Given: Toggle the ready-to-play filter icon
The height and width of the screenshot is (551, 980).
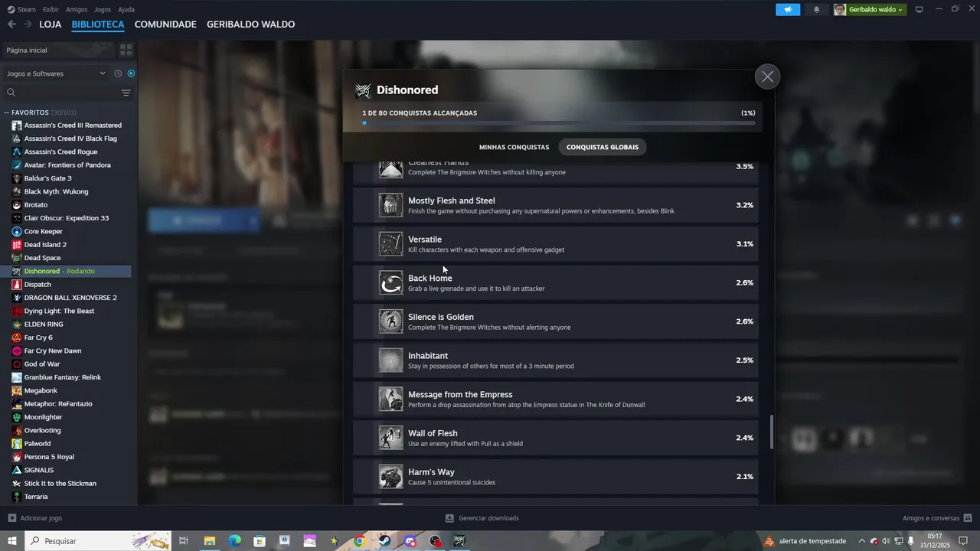Looking at the screenshot, I should coord(131,73).
